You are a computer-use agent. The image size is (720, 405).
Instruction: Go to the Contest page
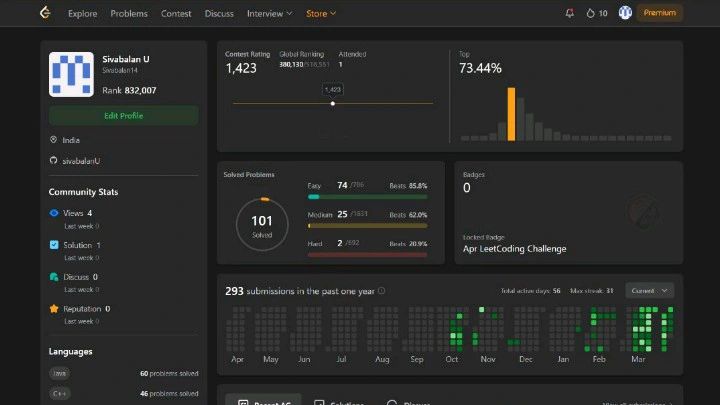tap(176, 13)
